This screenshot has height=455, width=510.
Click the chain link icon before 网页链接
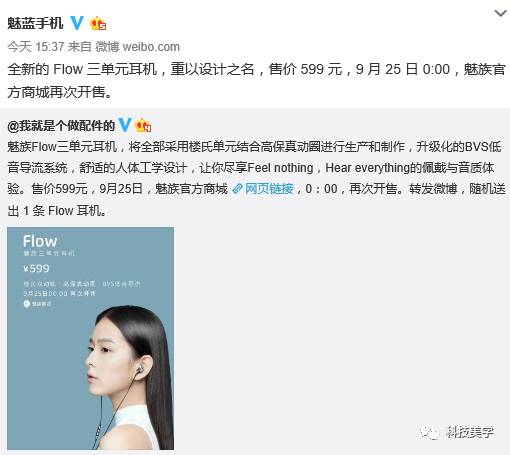[x=237, y=189]
